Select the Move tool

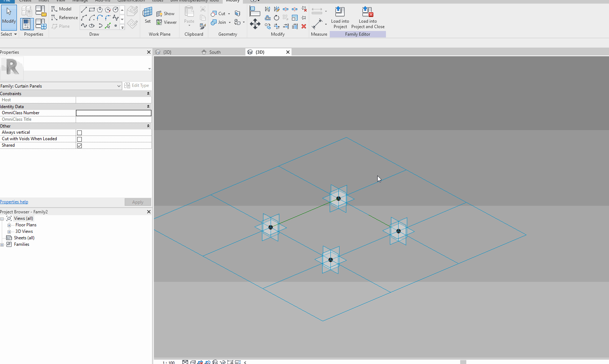point(255,24)
